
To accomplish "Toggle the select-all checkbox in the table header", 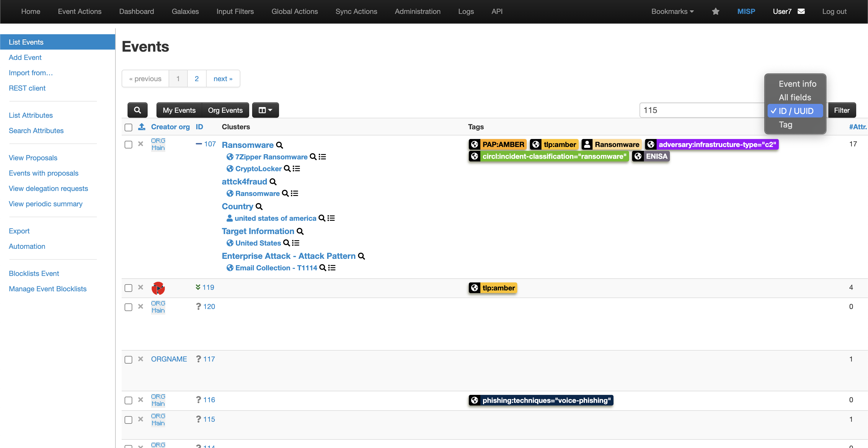I will pyautogui.click(x=128, y=127).
